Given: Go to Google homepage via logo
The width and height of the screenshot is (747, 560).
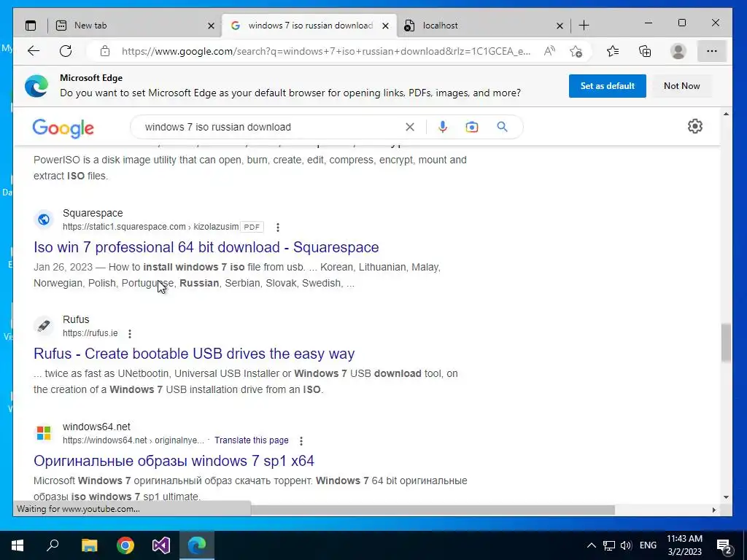Looking at the screenshot, I should (63, 128).
